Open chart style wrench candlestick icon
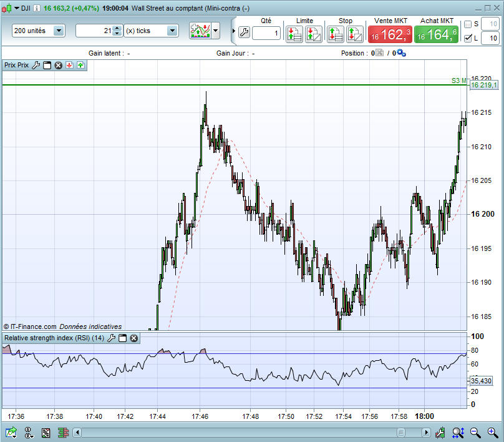 (440, 433)
